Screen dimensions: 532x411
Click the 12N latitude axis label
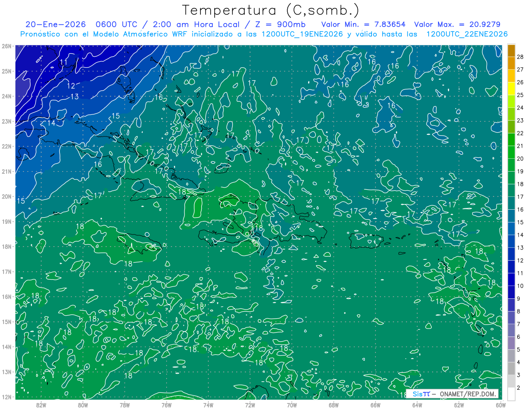[6, 397]
